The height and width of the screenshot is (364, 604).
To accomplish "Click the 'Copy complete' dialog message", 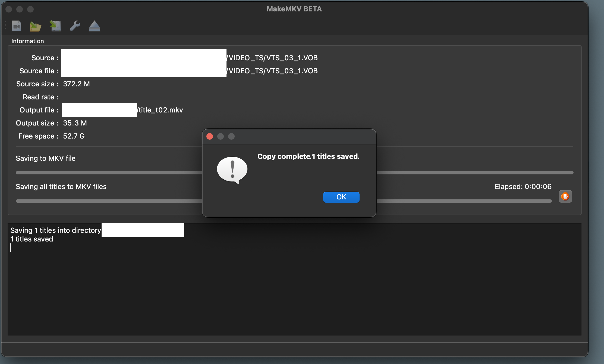I will 308,156.
